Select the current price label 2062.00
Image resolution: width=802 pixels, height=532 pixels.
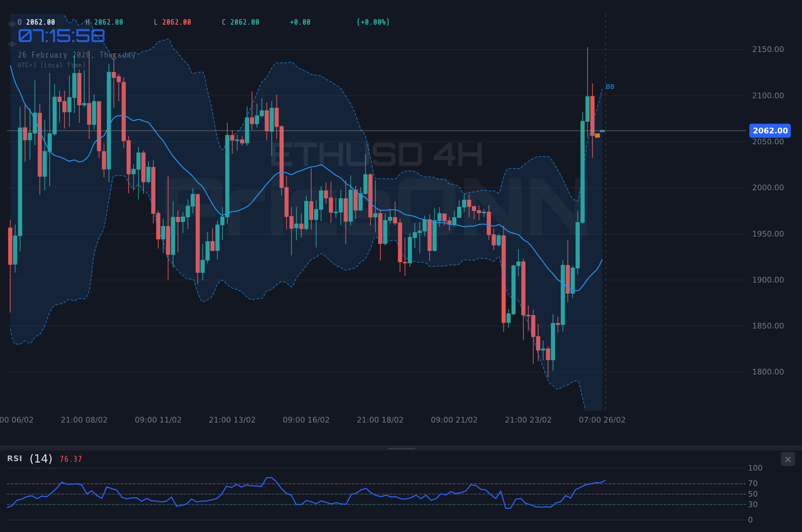(770, 131)
